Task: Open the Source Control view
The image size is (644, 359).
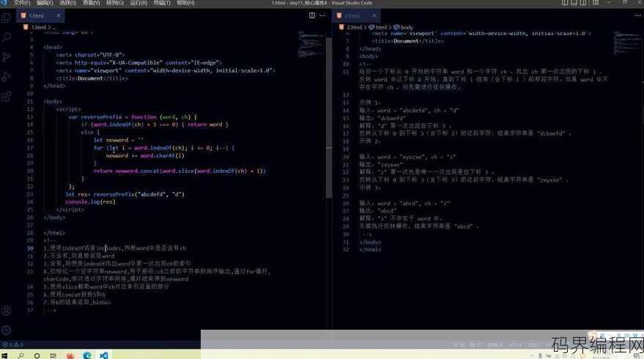Action: pos(6,57)
